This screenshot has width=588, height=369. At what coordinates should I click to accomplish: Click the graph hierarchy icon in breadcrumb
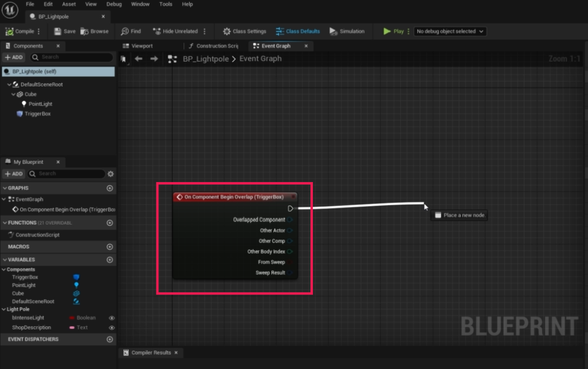(x=172, y=59)
